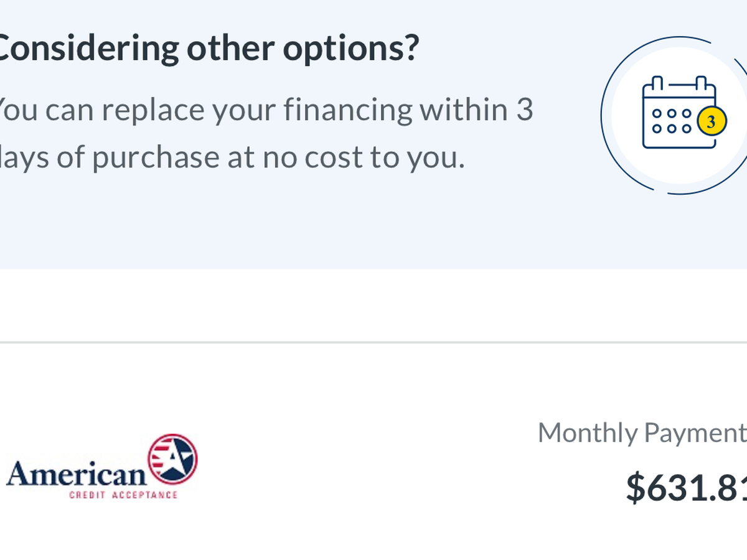Screen dimensions: 747x560
Task: Click the circular ring around the calendar
Action: pyautogui.click(x=605, y=115)
